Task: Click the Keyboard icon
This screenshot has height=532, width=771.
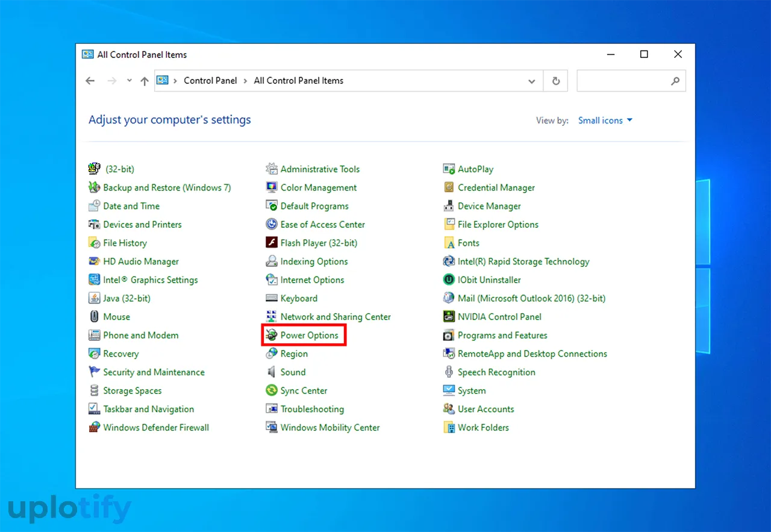Action: (272, 298)
